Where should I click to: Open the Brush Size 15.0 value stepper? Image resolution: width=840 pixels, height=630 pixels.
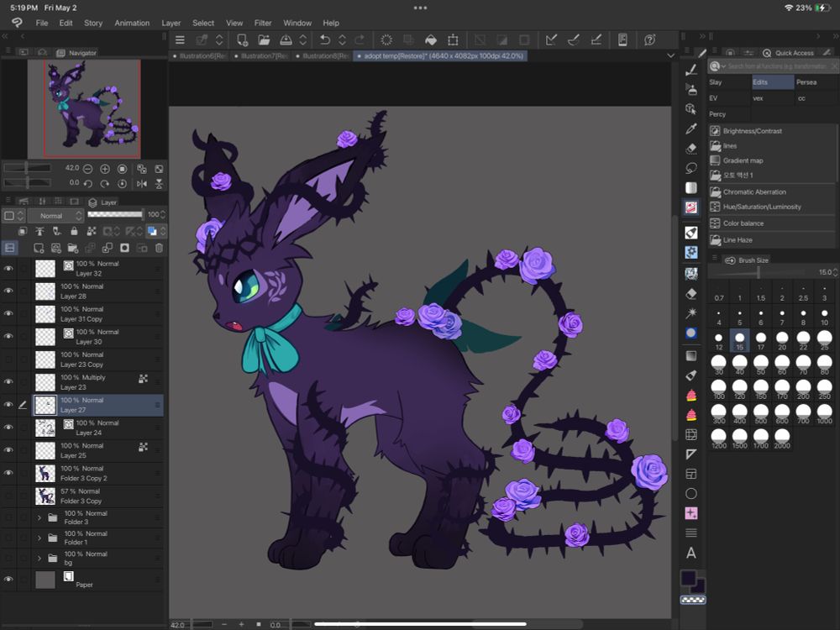click(835, 273)
